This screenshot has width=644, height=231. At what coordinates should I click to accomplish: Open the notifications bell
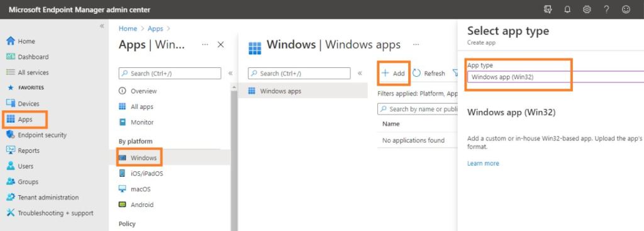point(567,9)
